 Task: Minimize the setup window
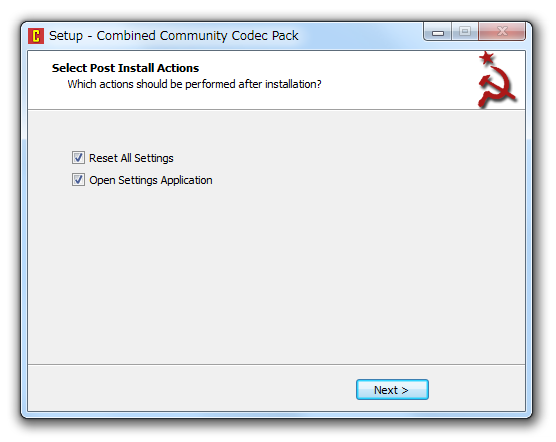tap(438, 32)
